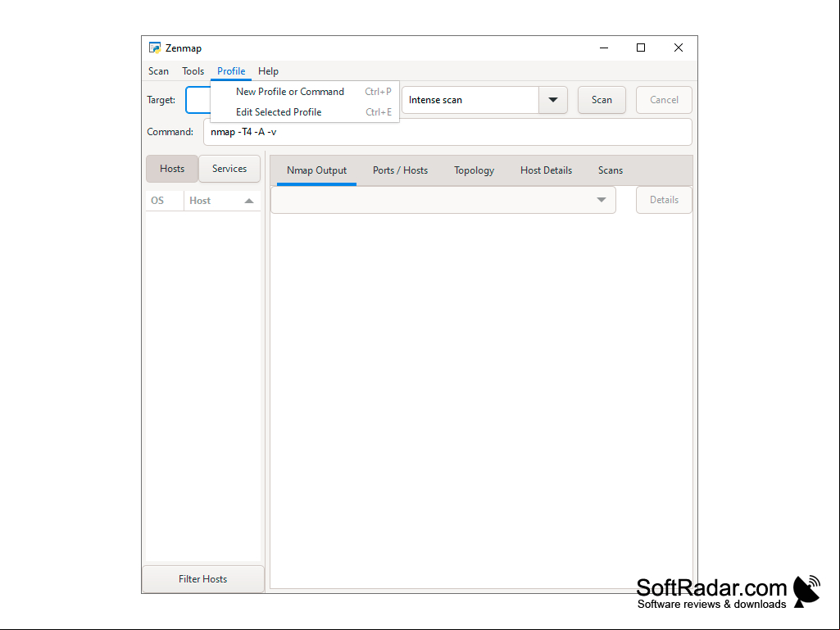This screenshot has width=840, height=630.
Task: Click the Details button
Action: (x=664, y=200)
